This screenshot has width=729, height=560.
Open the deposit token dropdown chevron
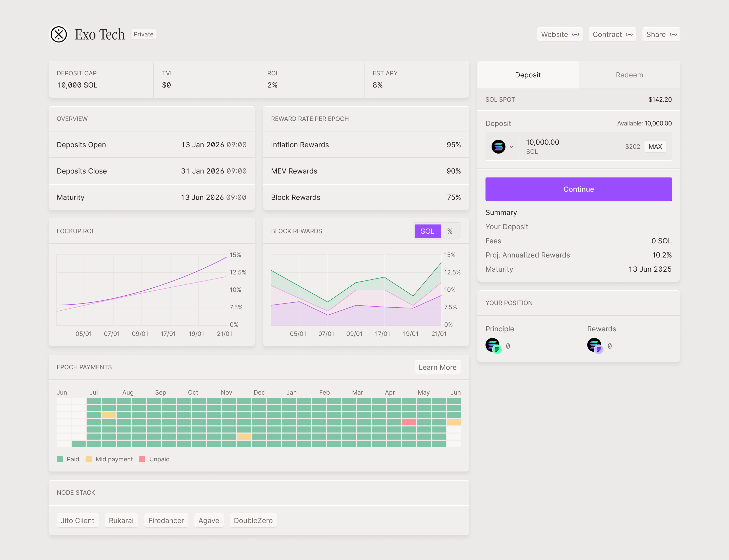(x=511, y=147)
